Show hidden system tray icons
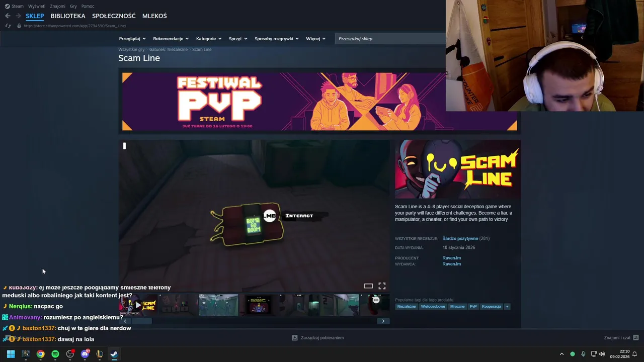Image resolution: width=644 pixels, height=362 pixels. (x=562, y=354)
